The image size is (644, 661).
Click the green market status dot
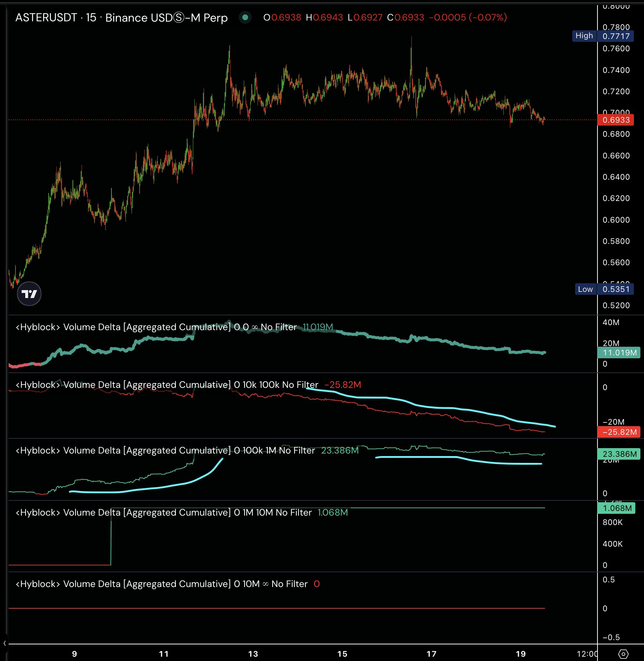(245, 17)
